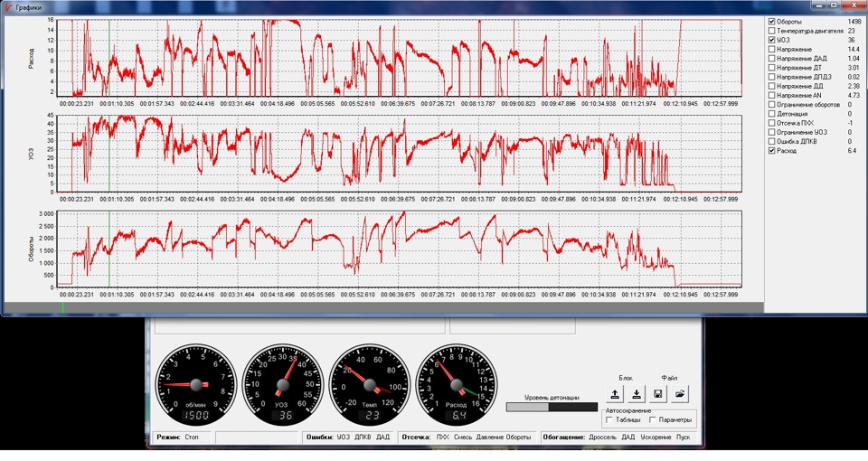Click the Давление cutoff indicator label
The height and width of the screenshot is (461, 868).
point(490,437)
